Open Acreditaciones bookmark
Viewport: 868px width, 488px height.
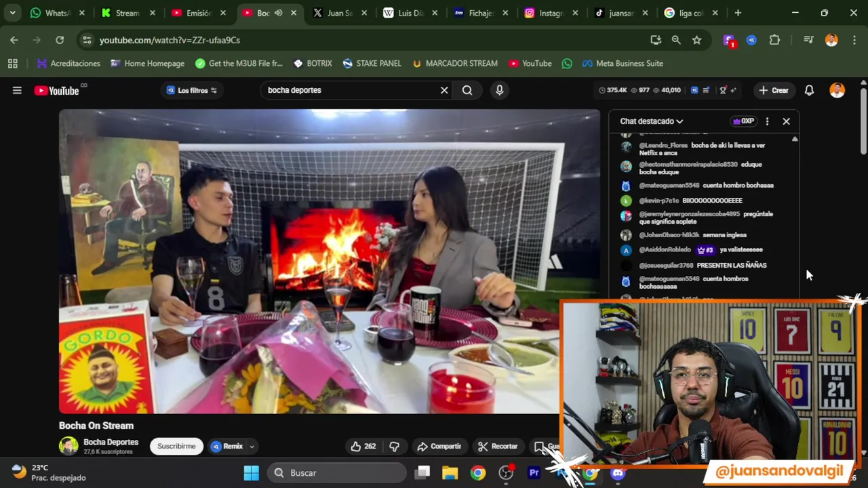(68, 64)
